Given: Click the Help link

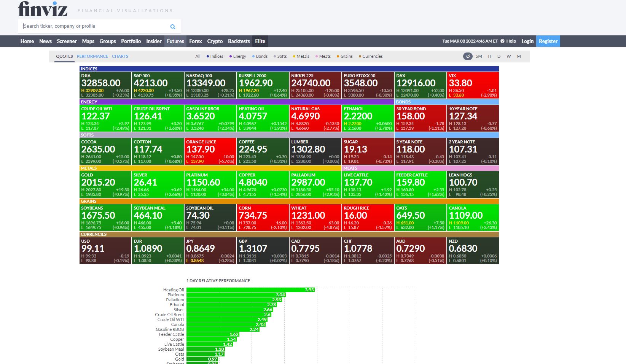Looking at the screenshot, I should 511,41.
